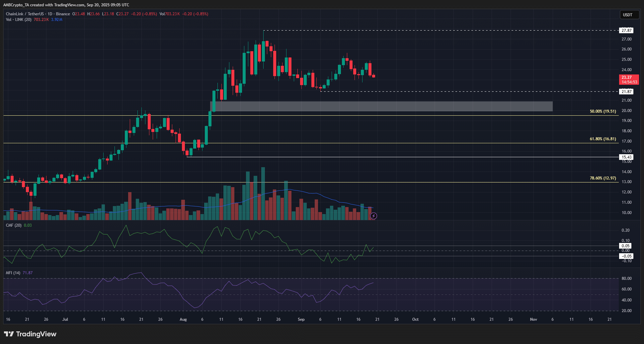Click the ChainLink / TetherUS symbol title
Screen dimensions: 644x344
pos(25,14)
